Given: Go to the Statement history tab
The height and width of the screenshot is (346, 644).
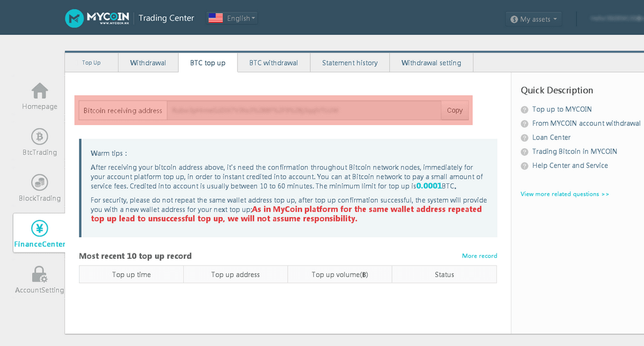Looking at the screenshot, I should click(350, 63).
